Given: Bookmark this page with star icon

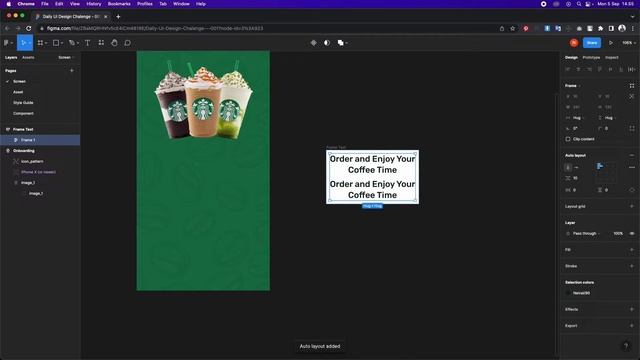Looking at the screenshot, I should click(513, 29).
